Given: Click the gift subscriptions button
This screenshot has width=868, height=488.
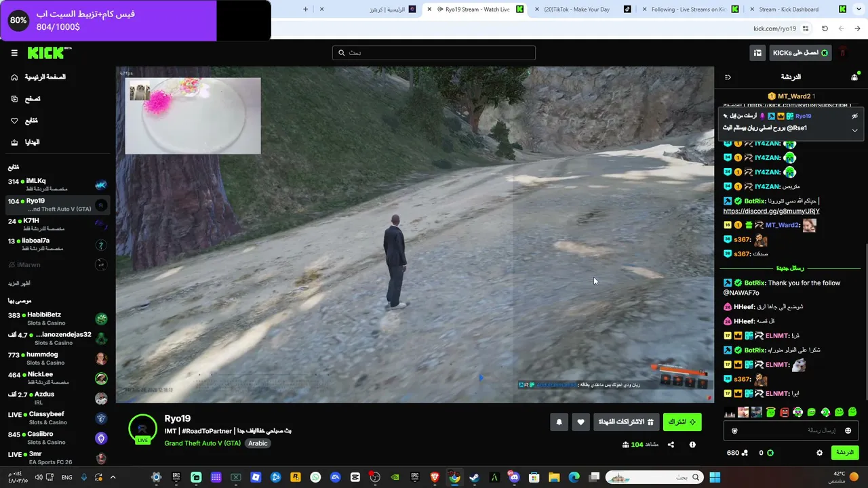Looking at the screenshot, I should click(625, 422).
